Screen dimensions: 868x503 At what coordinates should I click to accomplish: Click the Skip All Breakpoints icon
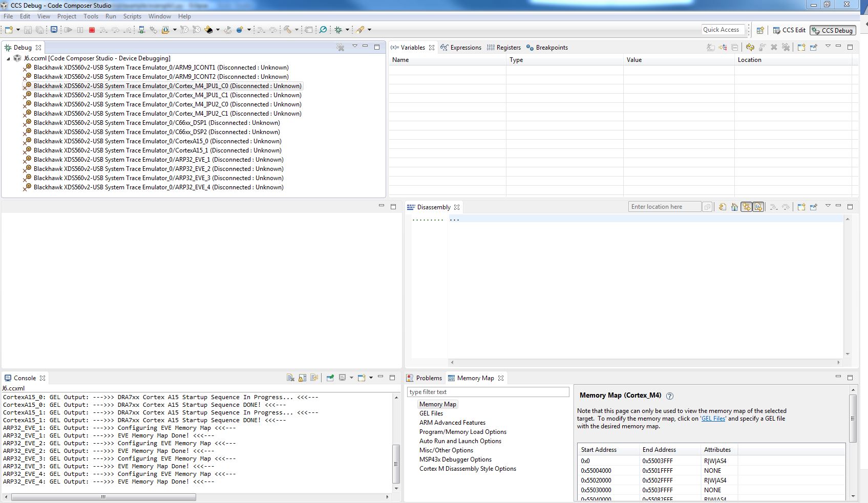tap(323, 30)
